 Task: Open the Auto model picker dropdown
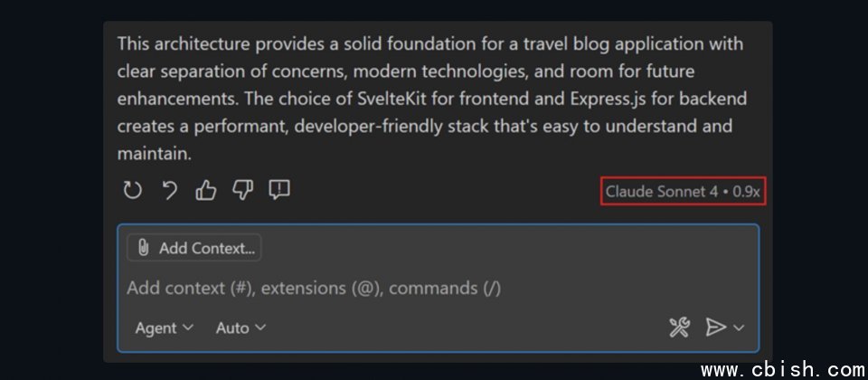(241, 328)
